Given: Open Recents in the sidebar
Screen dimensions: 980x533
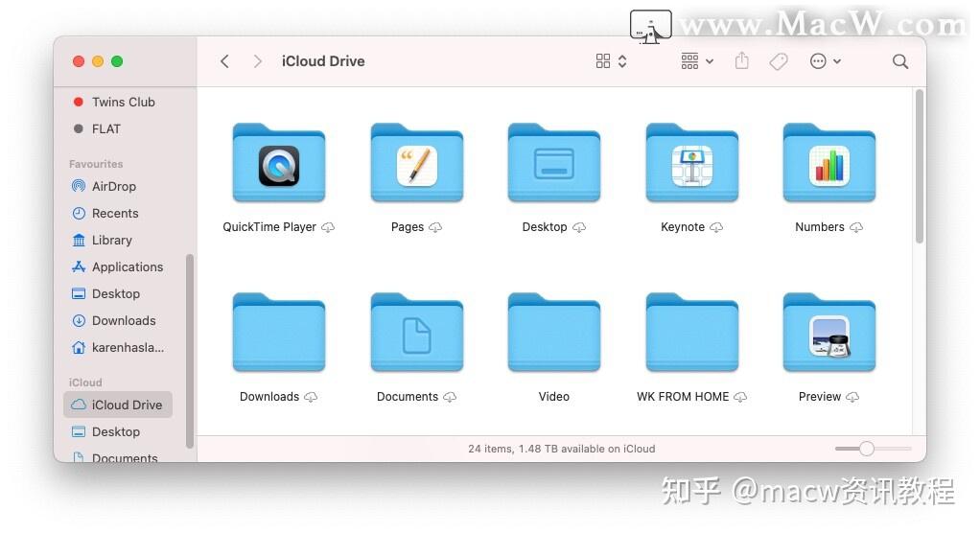Looking at the screenshot, I should pyautogui.click(x=105, y=213).
